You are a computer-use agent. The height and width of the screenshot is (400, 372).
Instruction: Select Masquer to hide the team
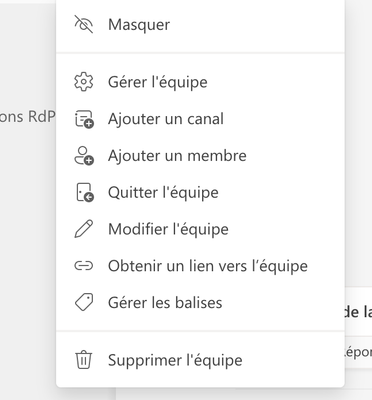click(200, 24)
